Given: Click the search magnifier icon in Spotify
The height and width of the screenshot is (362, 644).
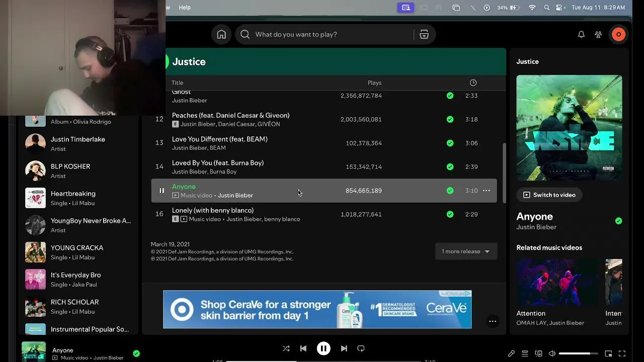Looking at the screenshot, I should coord(245,34).
